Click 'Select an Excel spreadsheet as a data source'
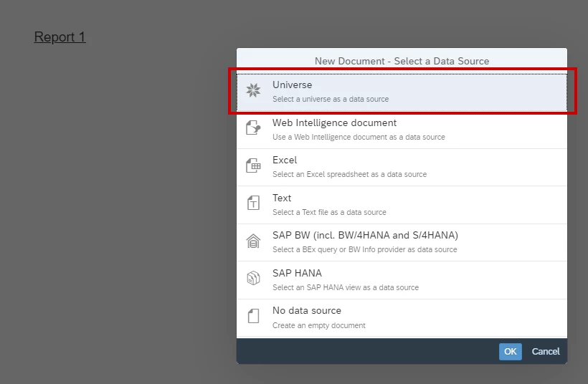Screen dimensions: 588x384 pyautogui.click(x=349, y=174)
